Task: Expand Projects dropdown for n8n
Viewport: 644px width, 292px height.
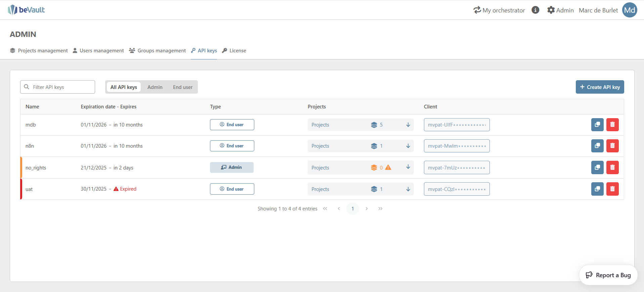Action: click(x=408, y=146)
